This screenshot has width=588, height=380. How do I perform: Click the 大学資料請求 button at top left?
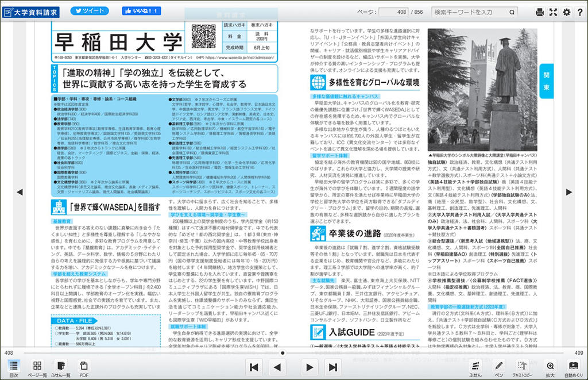30,11
